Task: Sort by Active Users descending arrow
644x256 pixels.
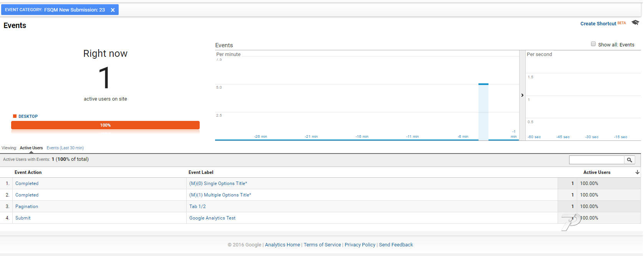Action: point(637,172)
